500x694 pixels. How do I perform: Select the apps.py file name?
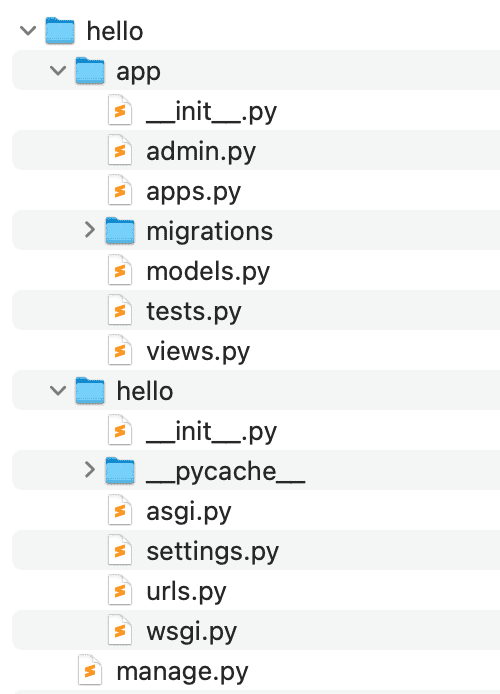click(193, 192)
